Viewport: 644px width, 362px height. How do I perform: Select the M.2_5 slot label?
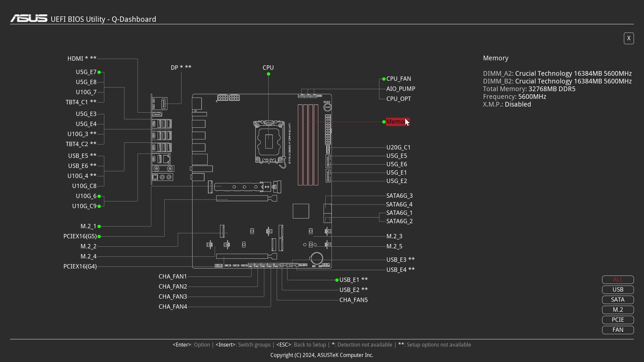pos(394,246)
